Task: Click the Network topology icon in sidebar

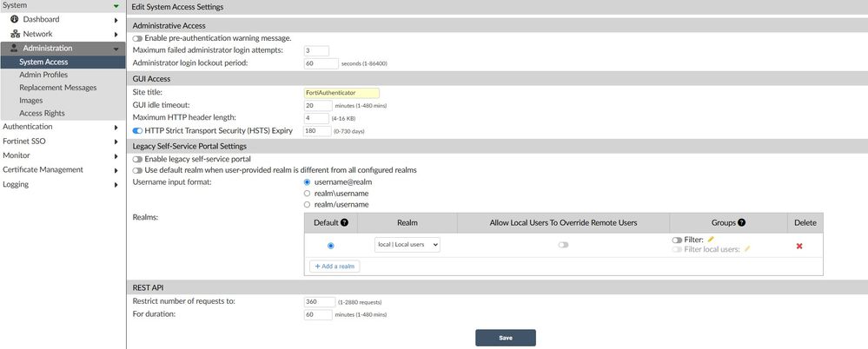Action: click(x=15, y=34)
